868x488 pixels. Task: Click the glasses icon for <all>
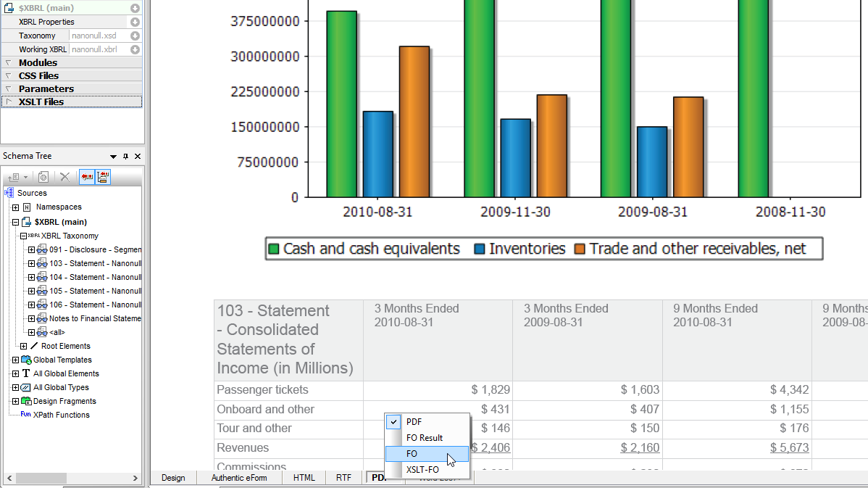pos(42,332)
